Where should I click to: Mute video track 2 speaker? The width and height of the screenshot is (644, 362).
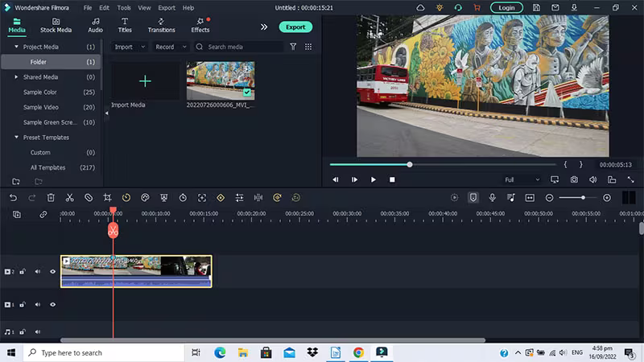click(x=37, y=272)
